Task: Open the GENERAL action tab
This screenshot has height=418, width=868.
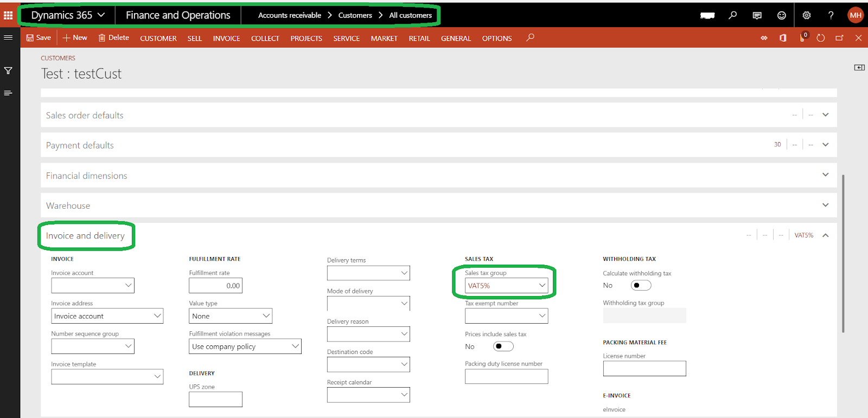Action: coord(456,38)
